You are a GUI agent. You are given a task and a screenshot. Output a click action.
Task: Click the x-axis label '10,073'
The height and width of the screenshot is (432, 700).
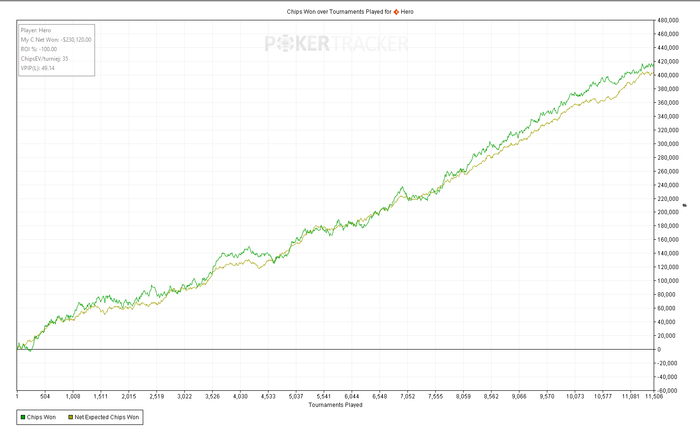point(575,396)
